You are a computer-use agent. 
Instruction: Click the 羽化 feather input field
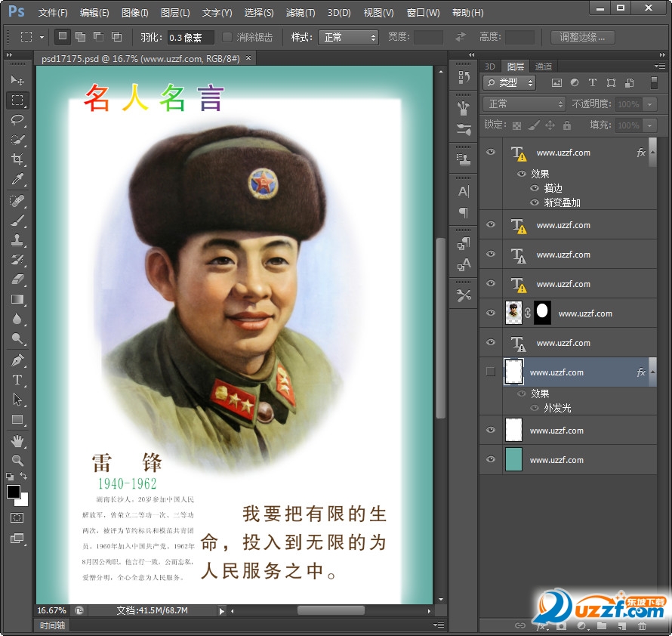click(x=189, y=37)
